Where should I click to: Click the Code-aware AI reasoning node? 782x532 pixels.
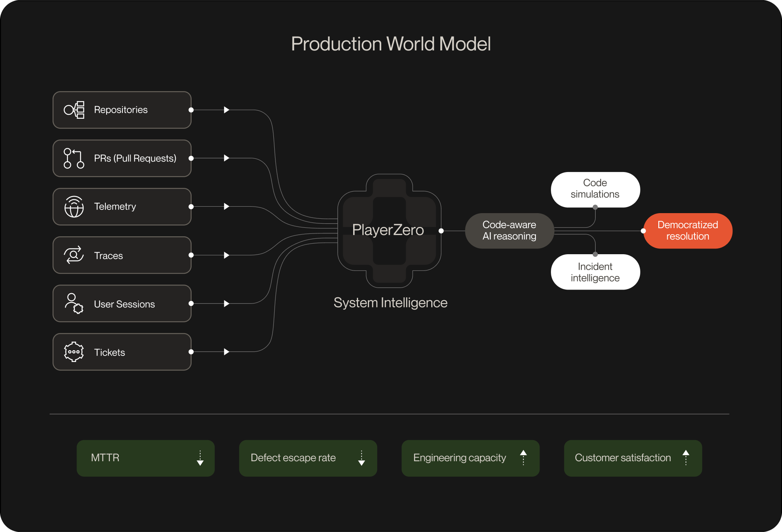click(x=509, y=231)
